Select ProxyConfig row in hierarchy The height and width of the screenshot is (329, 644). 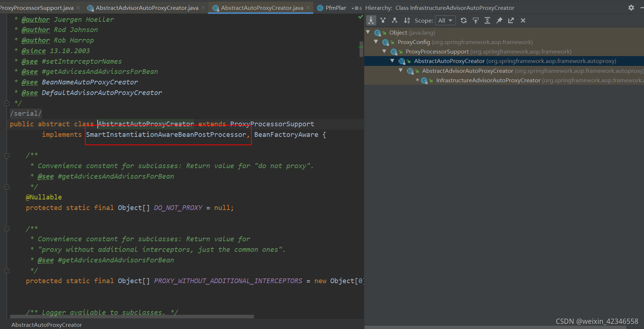click(504, 42)
